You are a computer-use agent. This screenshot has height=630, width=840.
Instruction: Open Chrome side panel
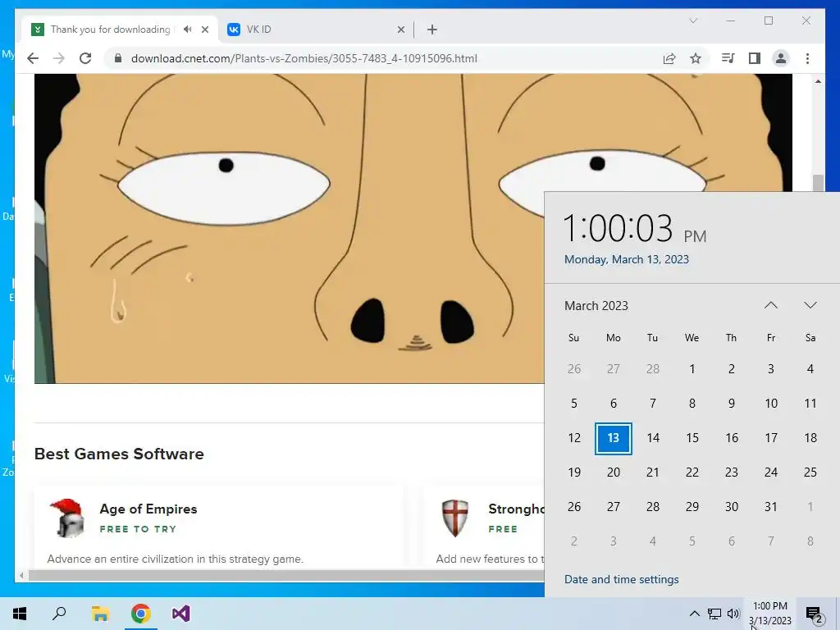click(755, 58)
